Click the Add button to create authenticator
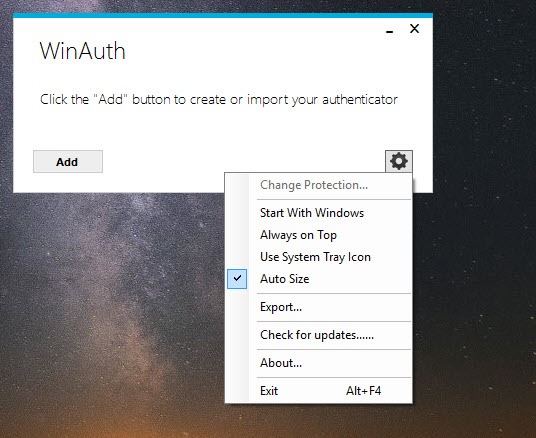This screenshot has width=536, height=438. (x=68, y=161)
